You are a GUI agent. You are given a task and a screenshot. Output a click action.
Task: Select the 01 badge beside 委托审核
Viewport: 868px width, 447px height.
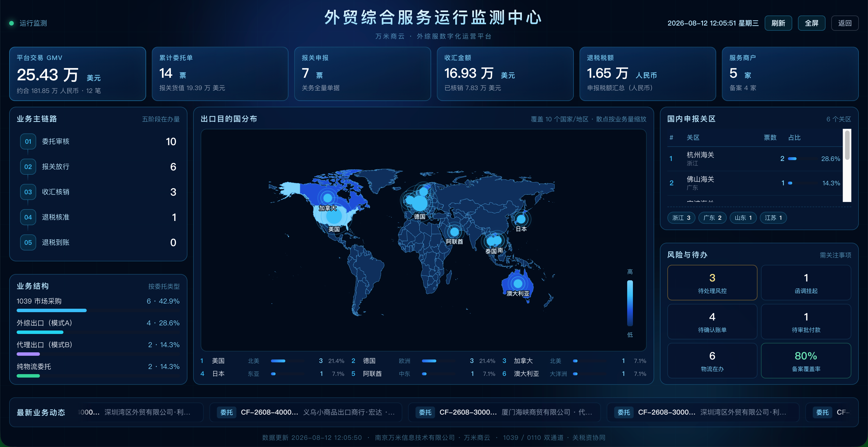point(28,141)
